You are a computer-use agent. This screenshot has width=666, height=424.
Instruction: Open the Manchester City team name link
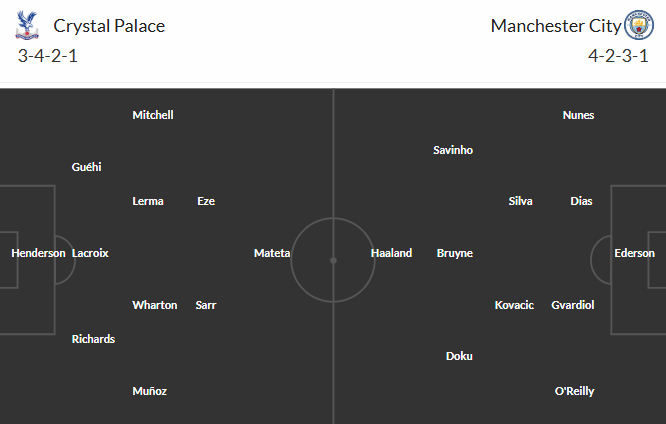(556, 26)
